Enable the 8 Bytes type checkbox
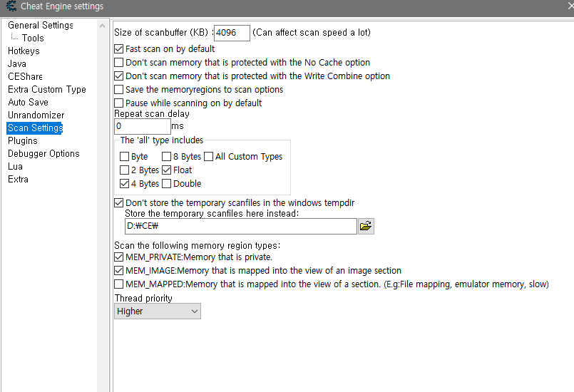The height and width of the screenshot is (392, 574). click(167, 157)
